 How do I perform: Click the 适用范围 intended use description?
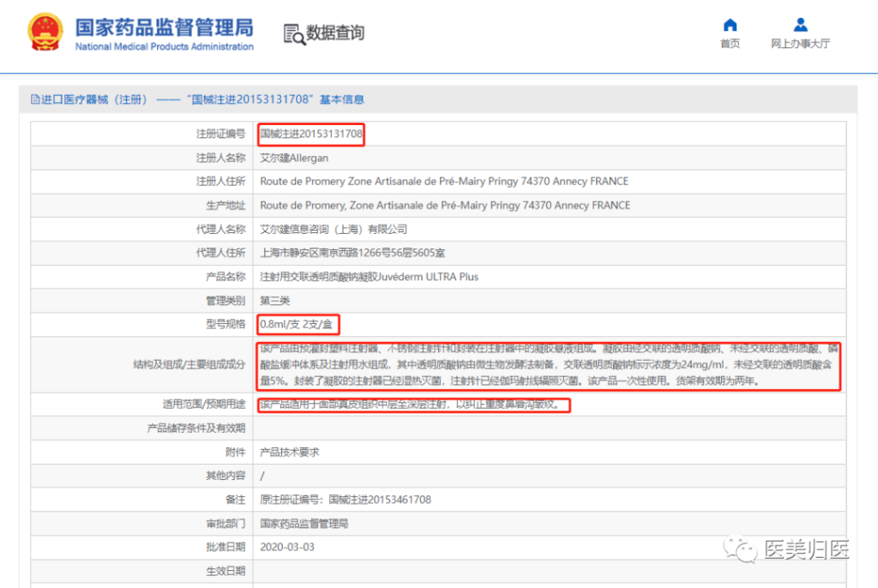click(411, 405)
